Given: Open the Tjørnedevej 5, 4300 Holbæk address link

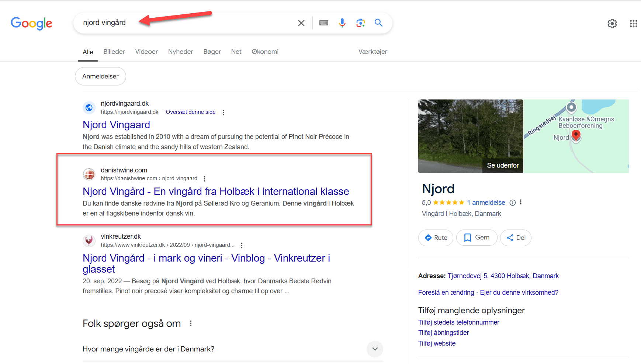Looking at the screenshot, I should [x=503, y=276].
